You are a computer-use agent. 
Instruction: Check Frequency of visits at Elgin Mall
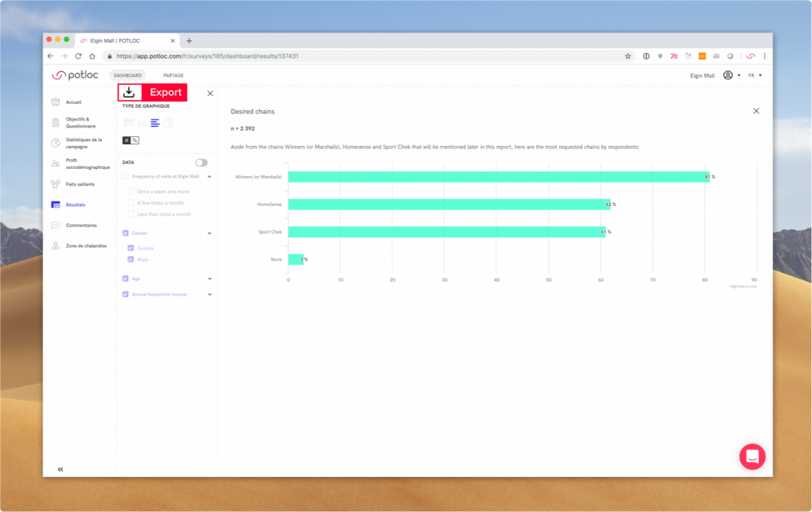tap(125, 177)
